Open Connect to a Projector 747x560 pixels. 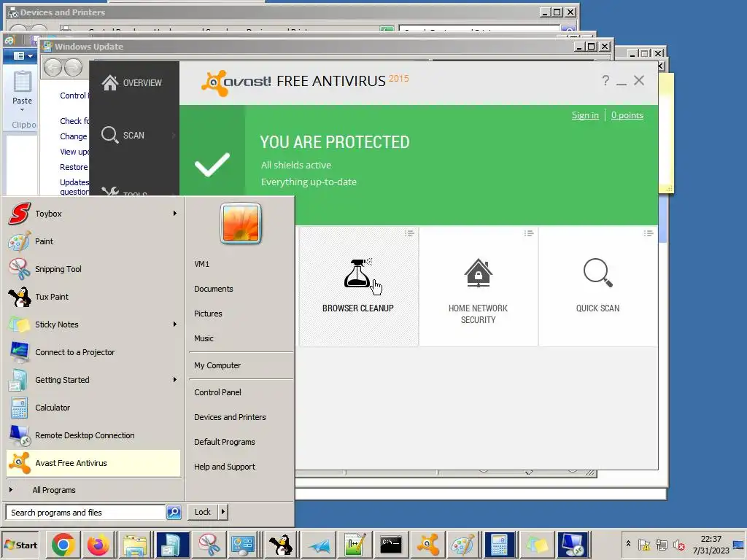[94, 352]
